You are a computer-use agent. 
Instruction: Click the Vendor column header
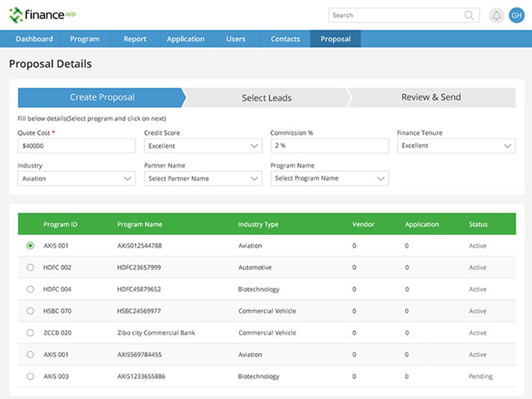coord(363,224)
